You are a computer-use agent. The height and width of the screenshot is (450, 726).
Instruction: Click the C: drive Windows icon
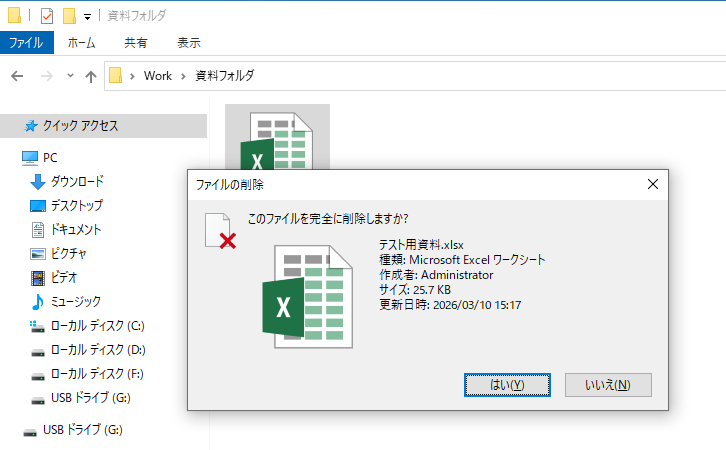coord(37,326)
